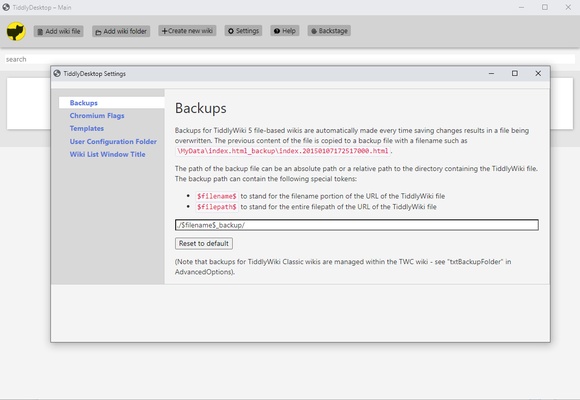Viewport: 580px width, 400px height.
Task: Open User Configuration Folder tab
Action: click(x=113, y=141)
